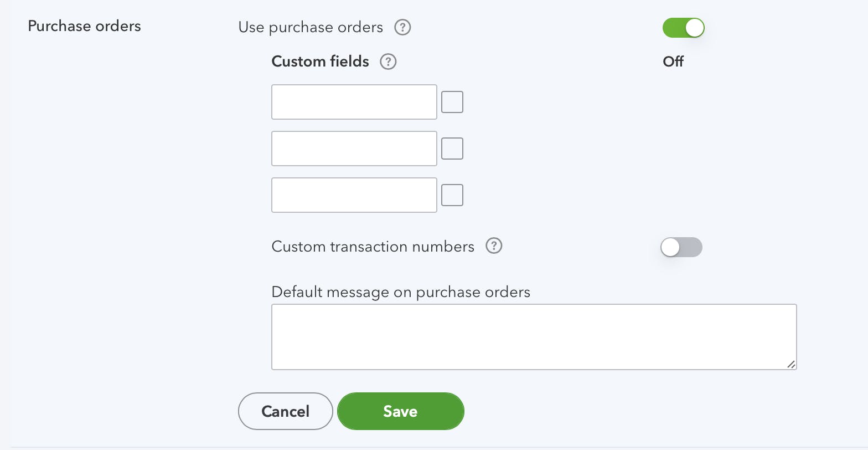Click the Custom transaction numbers label

[373, 246]
